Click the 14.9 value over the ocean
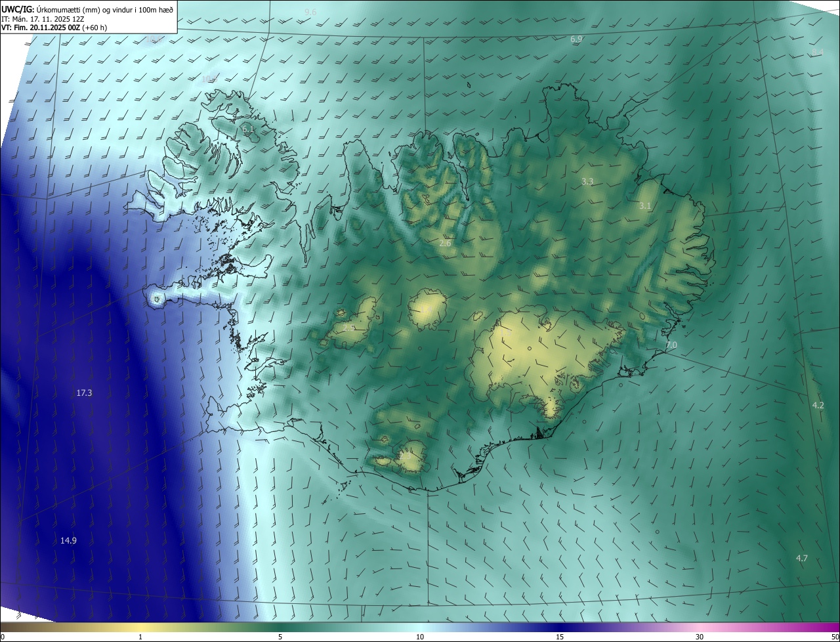Image resolution: width=840 pixels, height=642 pixels. click(68, 541)
